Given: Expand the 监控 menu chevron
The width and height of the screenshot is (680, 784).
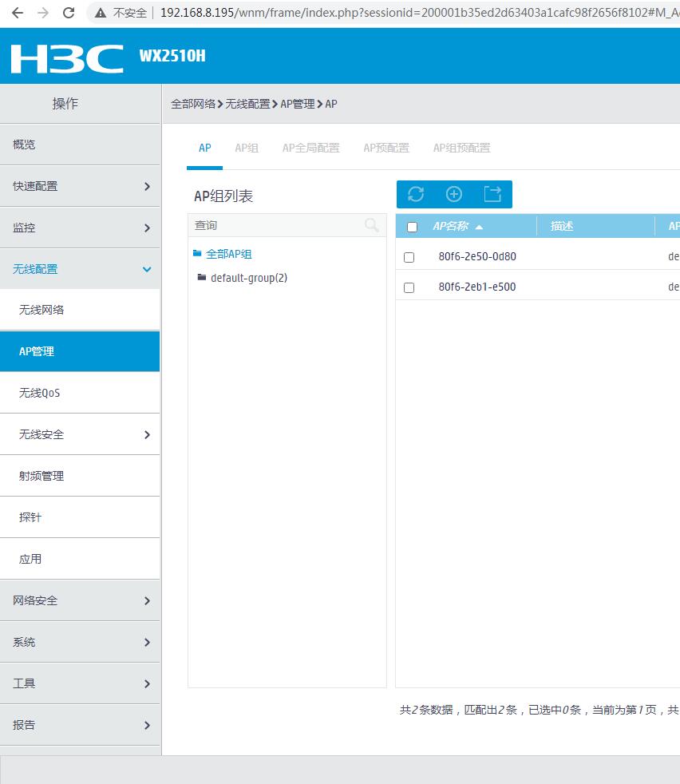Looking at the screenshot, I should pyautogui.click(x=147, y=228).
